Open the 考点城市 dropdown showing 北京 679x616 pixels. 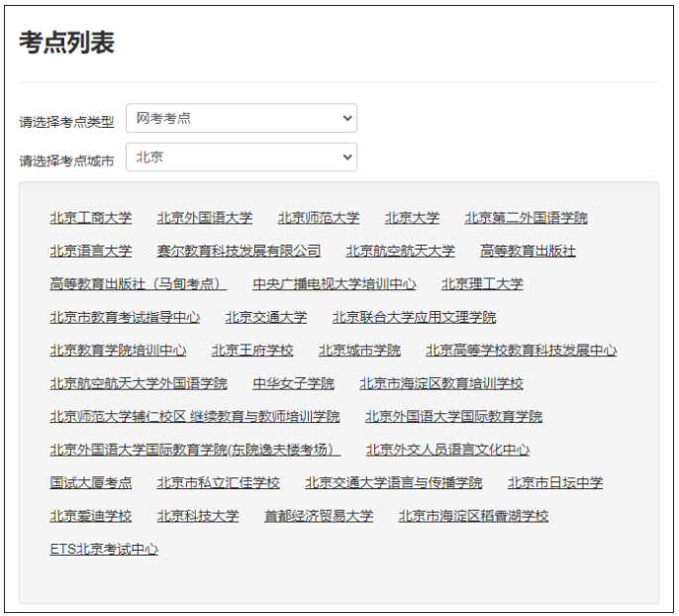[x=241, y=156]
